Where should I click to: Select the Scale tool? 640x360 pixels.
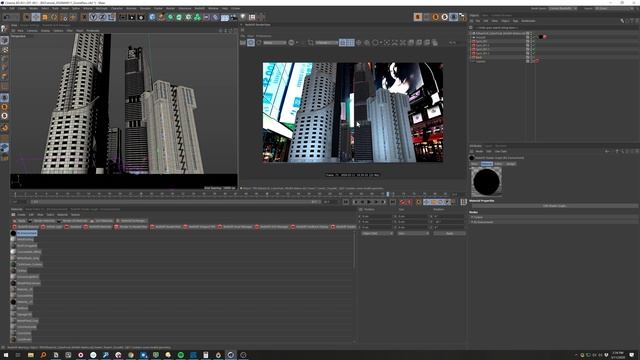click(45, 17)
